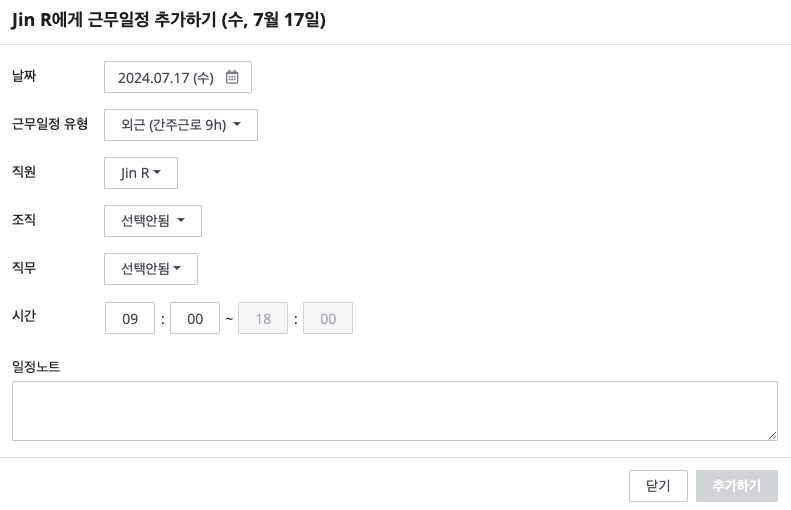Click the date input showing 2024.07.17
Image resolution: width=791 pixels, height=510 pixels.
[165, 77]
